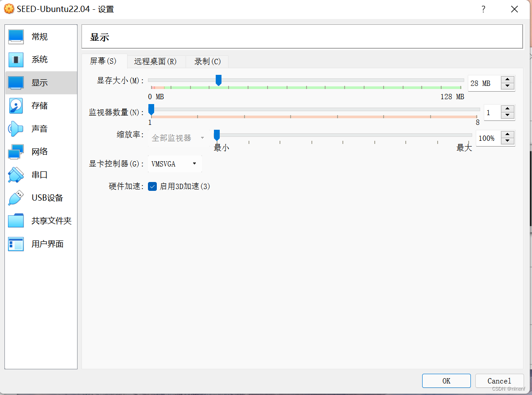Image resolution: width=532 pixels, height=395 pixels.
Task: Click the 最小 scale minimum label
Action: coord(221,148)
